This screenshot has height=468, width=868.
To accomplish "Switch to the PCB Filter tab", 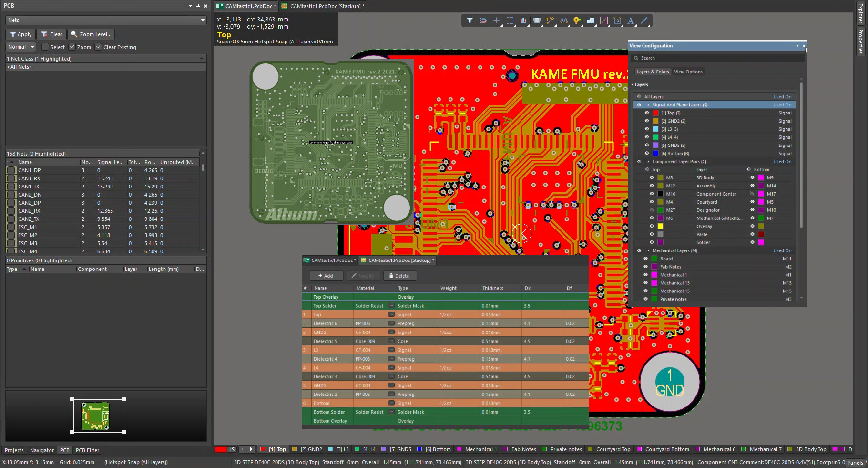I will pos(87,450).
